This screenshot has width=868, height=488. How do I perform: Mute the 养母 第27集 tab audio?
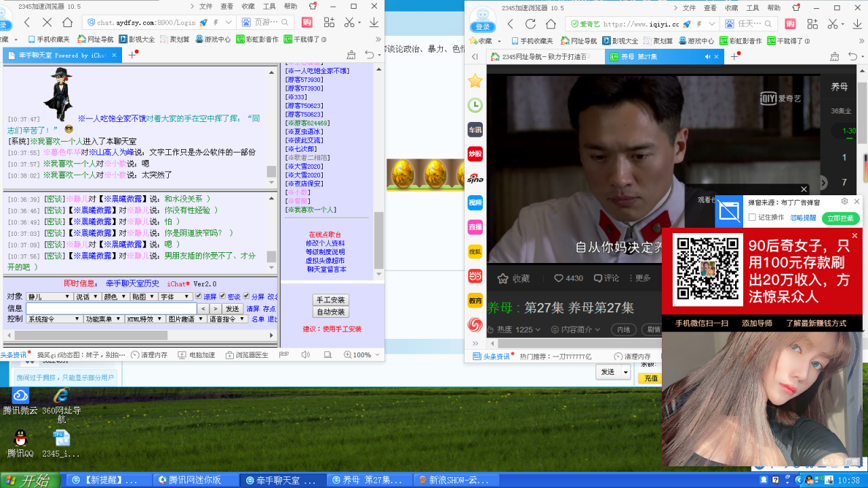(x=707, y=57)
